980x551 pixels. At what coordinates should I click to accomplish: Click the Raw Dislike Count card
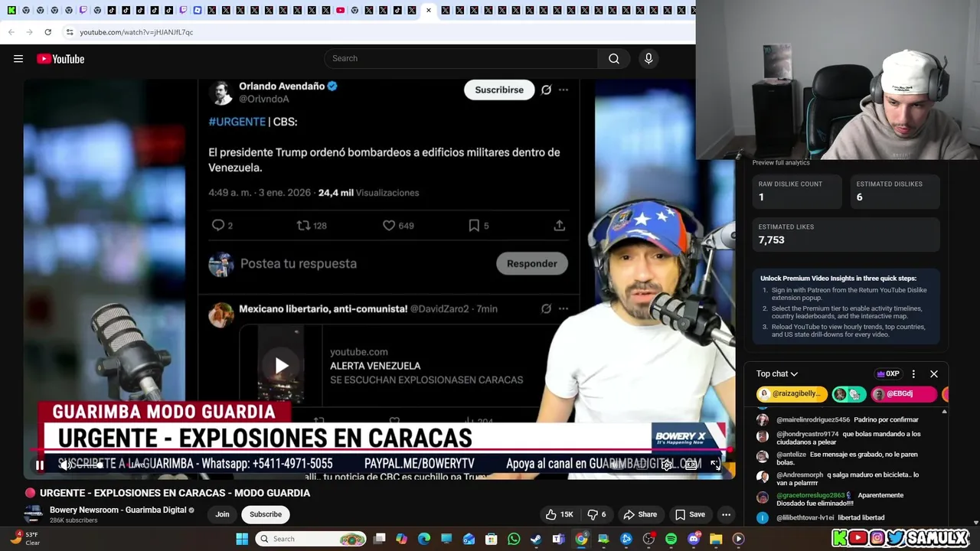point(798,191)
